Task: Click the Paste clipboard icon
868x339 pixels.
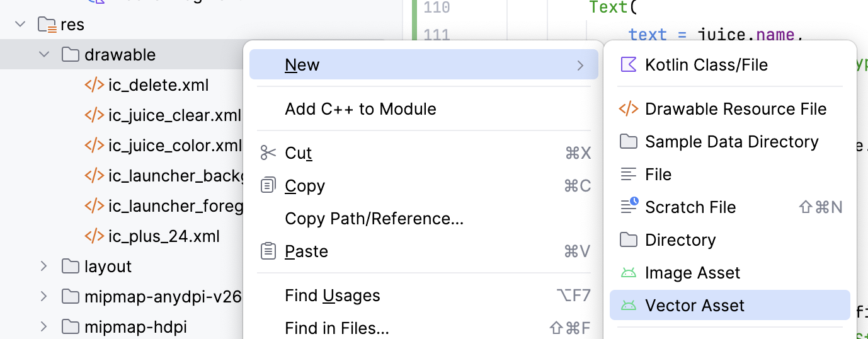Action: [268, 251]
